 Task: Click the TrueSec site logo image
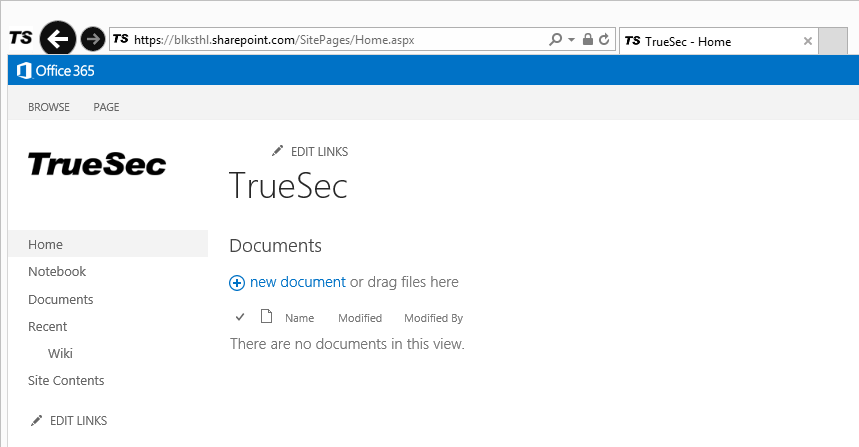pos(97,164)
